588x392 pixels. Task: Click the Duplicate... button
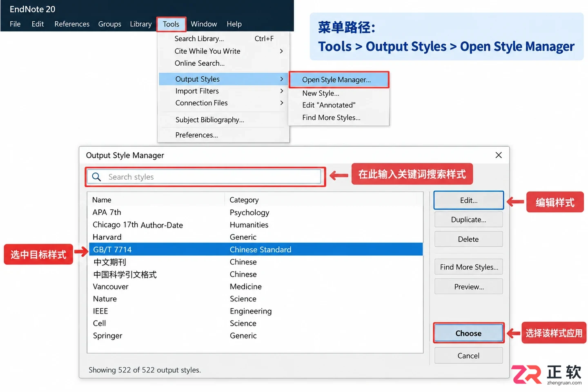click(469, 220)
